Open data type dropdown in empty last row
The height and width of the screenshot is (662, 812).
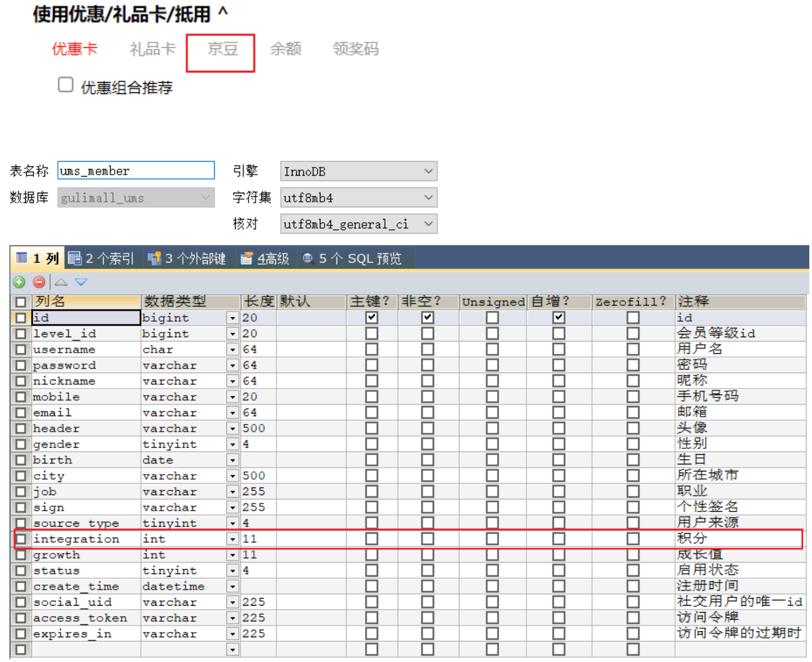[x=232, y=650]
